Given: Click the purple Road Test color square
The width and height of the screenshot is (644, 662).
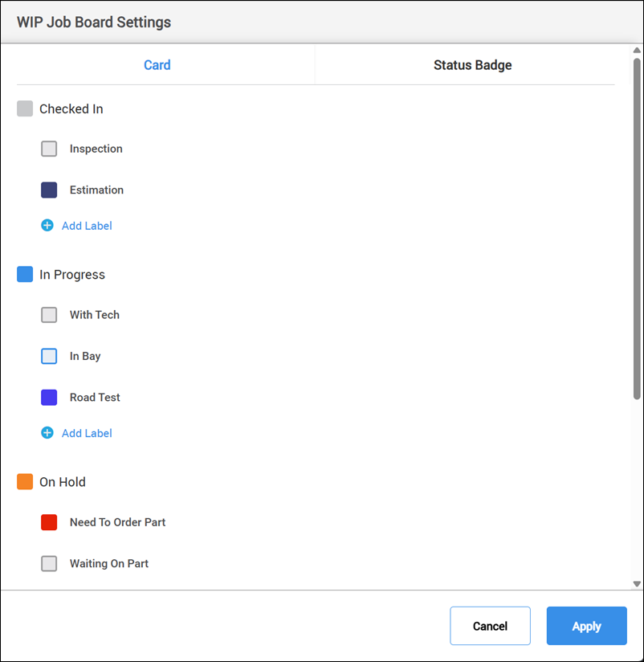Looking at the screenshot, I should click(x=49, y=397).
